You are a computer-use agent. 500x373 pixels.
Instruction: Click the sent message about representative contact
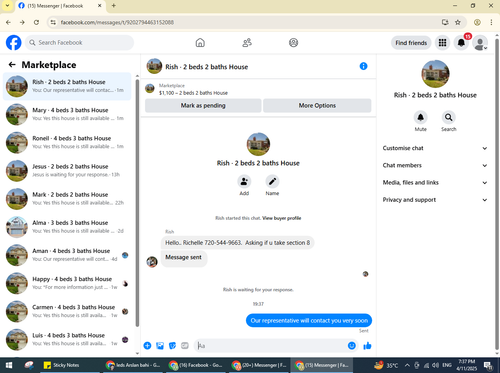[309, 320]
